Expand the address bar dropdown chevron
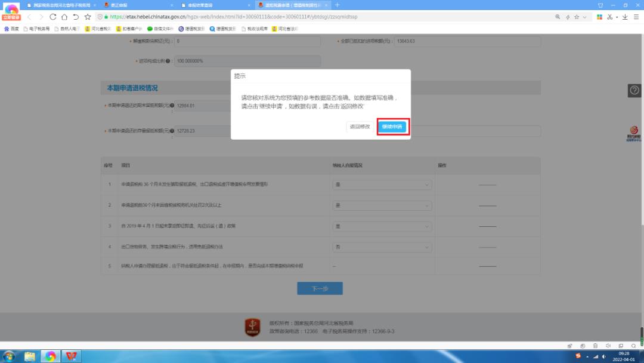Image resolution: width=644 pixels, height=363 pixels. (x=584, y=17)
